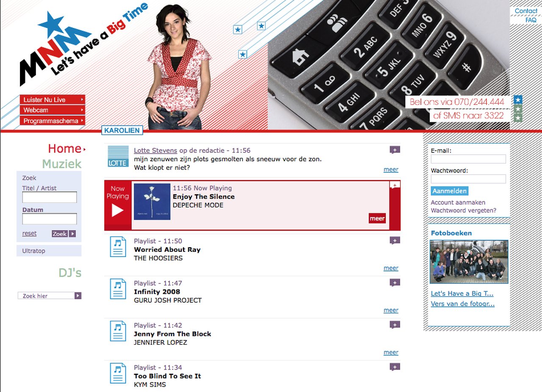Screen dimensions: 542x392
Task: Focus the E-mail input field
Action: tap(468, 159)
